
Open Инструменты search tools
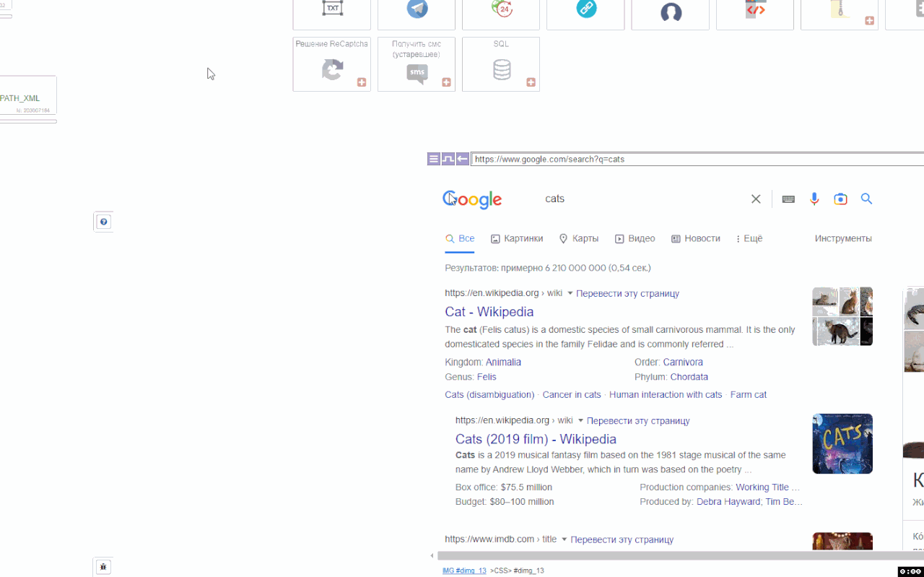pos(843,238)
